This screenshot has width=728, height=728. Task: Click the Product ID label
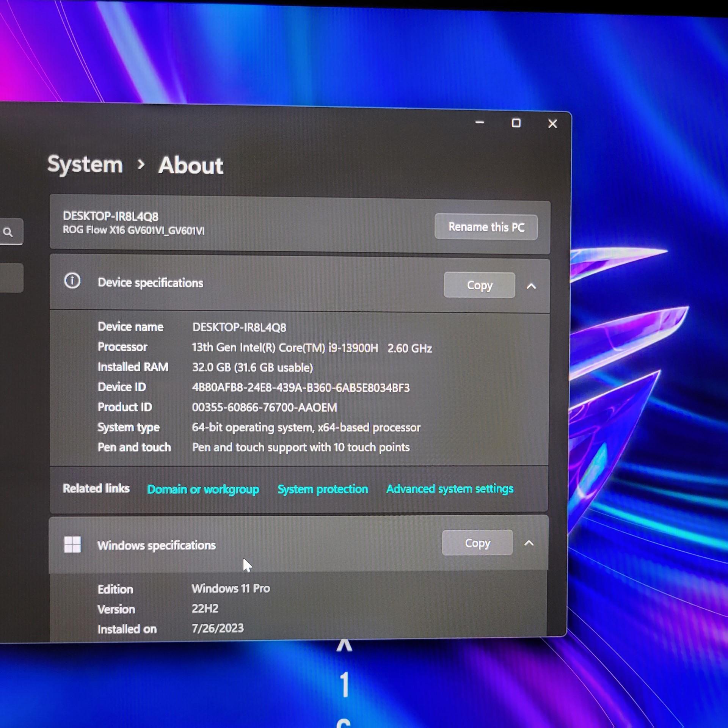pos(125,407)
